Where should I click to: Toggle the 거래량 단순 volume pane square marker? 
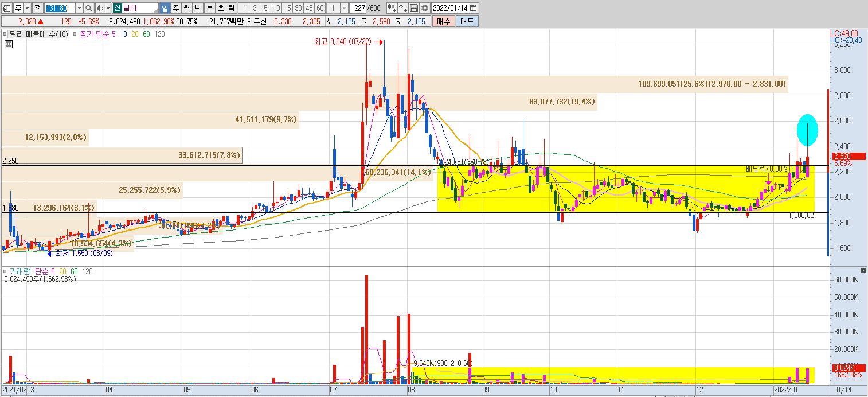point(5,271)
